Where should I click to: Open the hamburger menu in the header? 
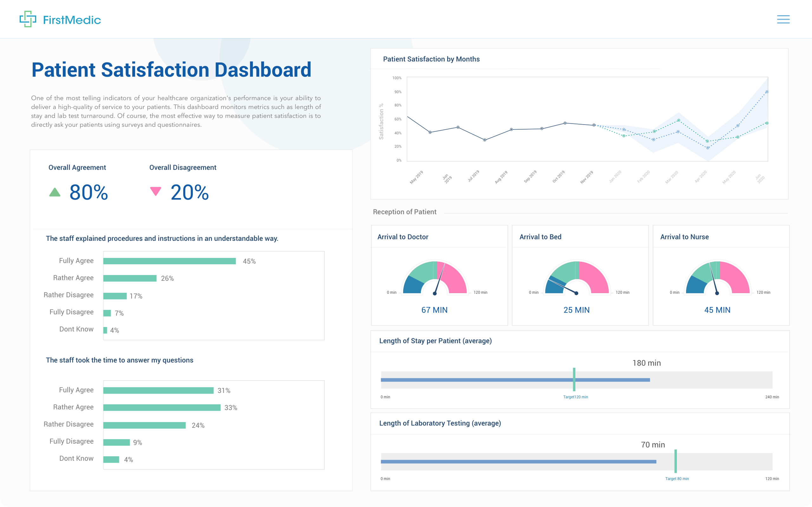click(x=783, y=19)
